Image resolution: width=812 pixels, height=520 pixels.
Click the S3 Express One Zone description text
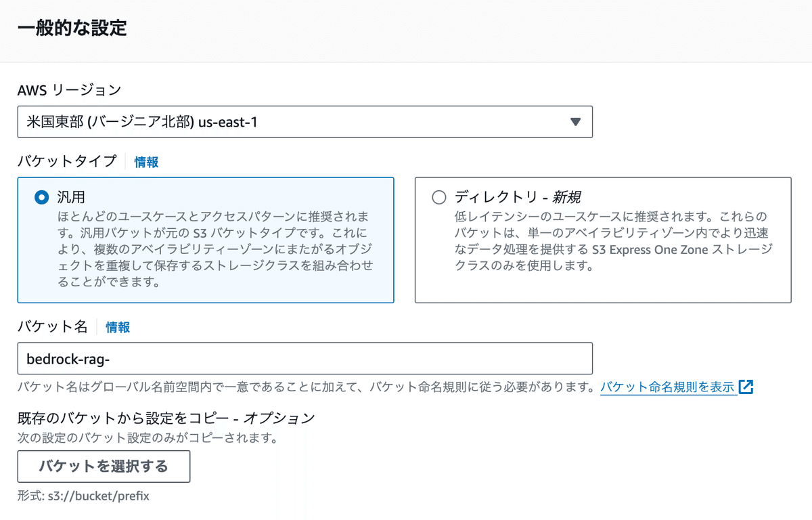[x=614, y=241]
